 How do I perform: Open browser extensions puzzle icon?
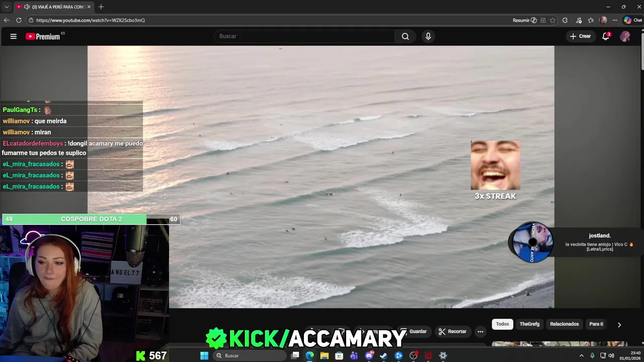coord(565,20)
